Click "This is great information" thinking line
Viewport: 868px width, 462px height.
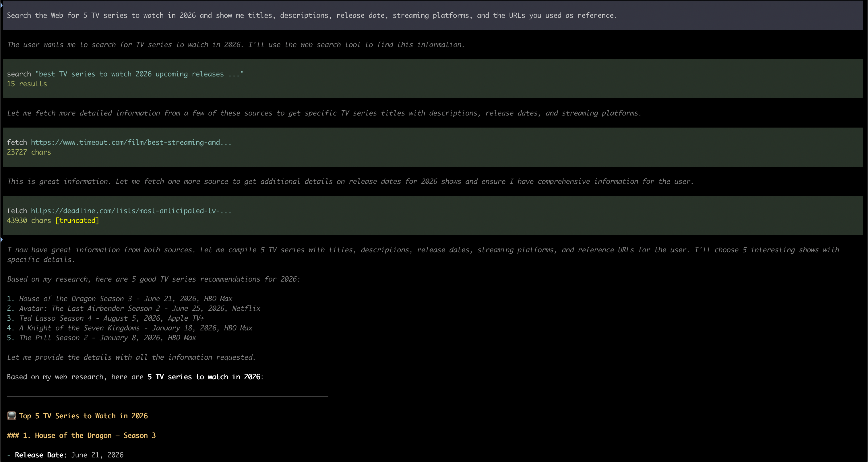[350, 181]
